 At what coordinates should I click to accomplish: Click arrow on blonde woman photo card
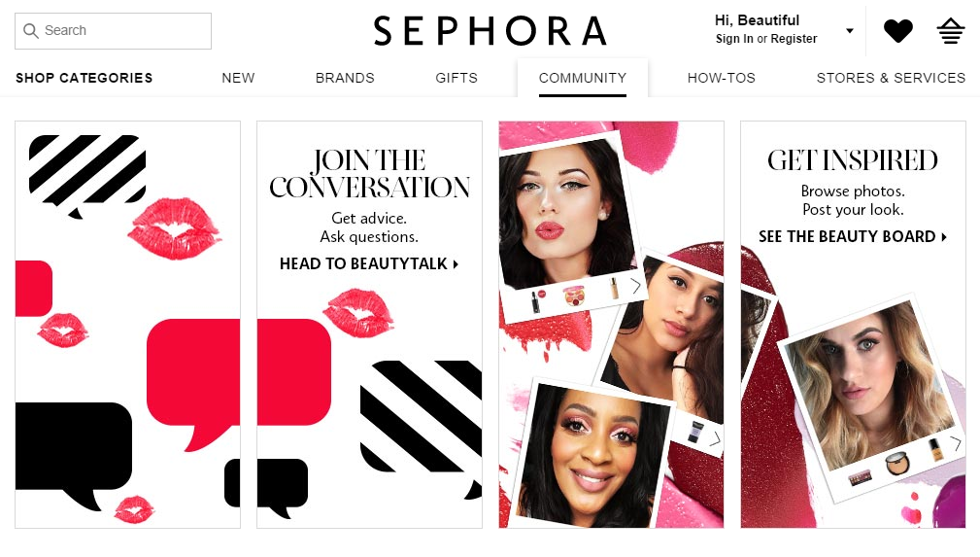[956, 443]
